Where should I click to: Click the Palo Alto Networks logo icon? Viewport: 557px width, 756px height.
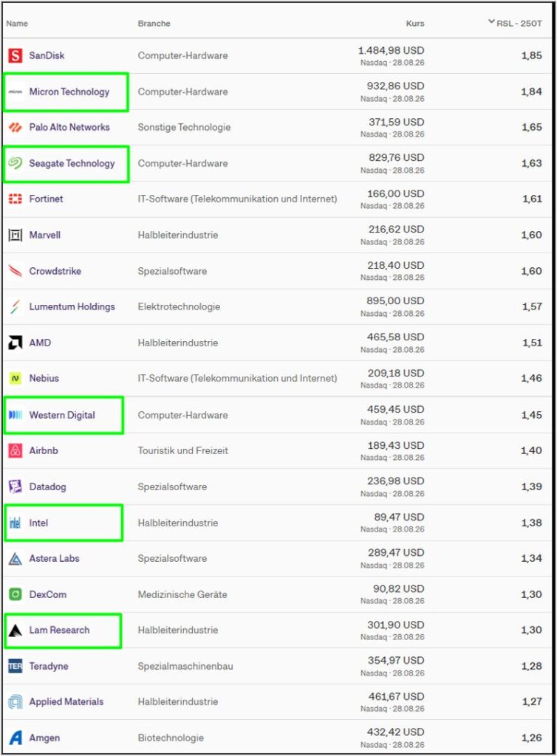pyautogui.click(x=16, y=127)
